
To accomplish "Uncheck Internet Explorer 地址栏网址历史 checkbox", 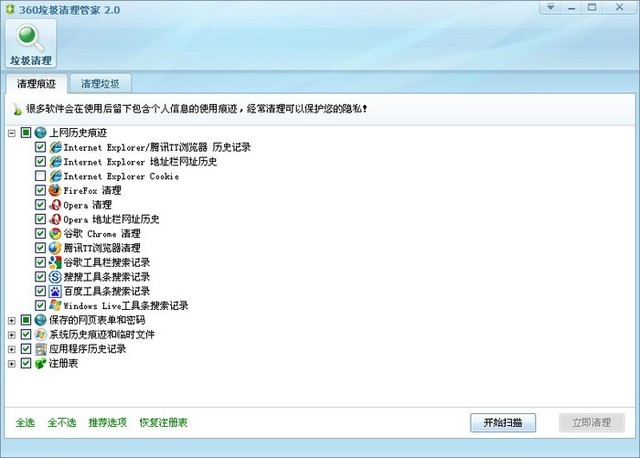I will [40, 161].
